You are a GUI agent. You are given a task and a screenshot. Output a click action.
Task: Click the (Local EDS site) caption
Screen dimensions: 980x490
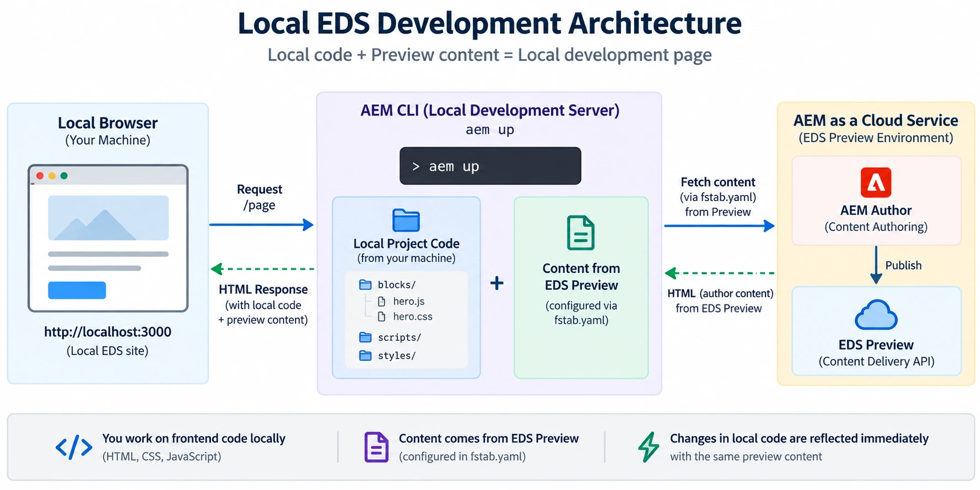(108, 351)
